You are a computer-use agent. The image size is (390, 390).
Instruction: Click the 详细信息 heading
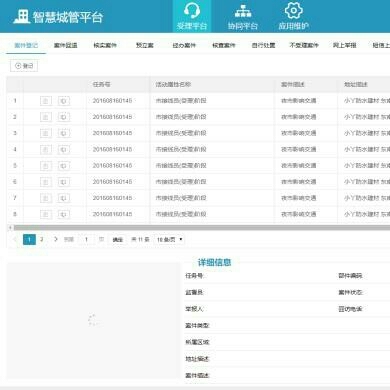pos(214,262)
